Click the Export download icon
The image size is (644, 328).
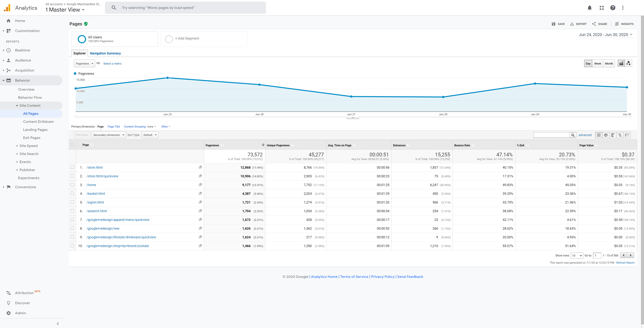click(572, 24)
